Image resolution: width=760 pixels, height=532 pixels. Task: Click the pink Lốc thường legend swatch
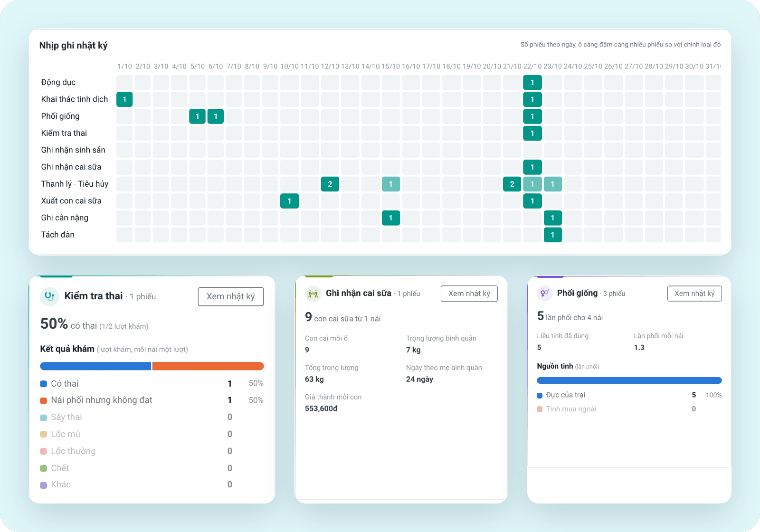click(x=44, y=451)
